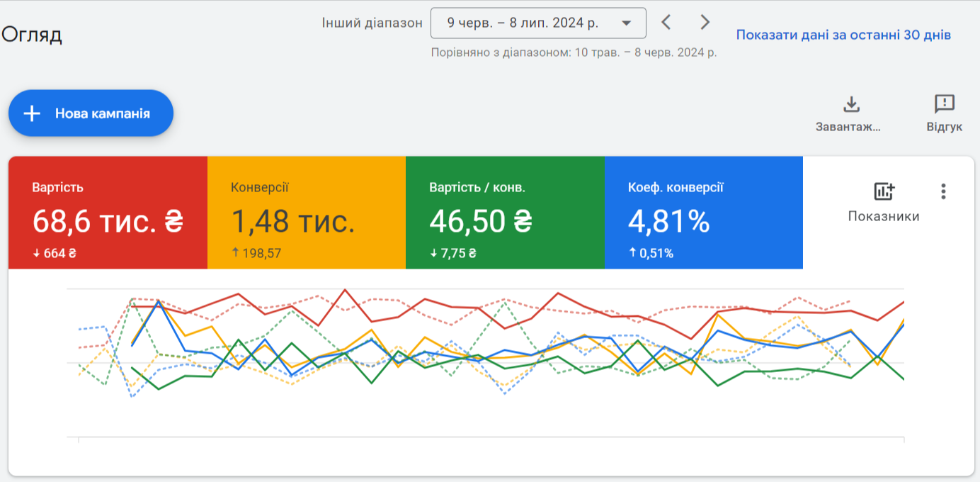Click the Огляд page heading
980x482 pixels.
[32, 35]
